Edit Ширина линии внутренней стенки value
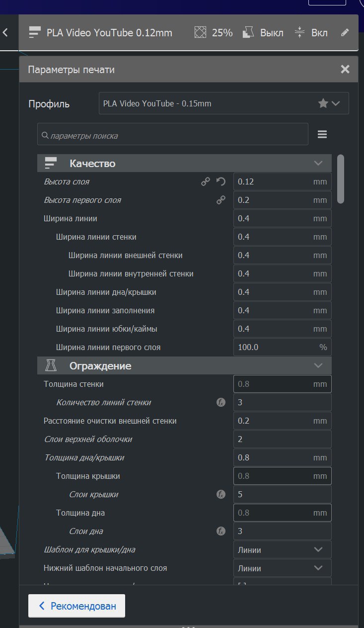 (283, 273)
